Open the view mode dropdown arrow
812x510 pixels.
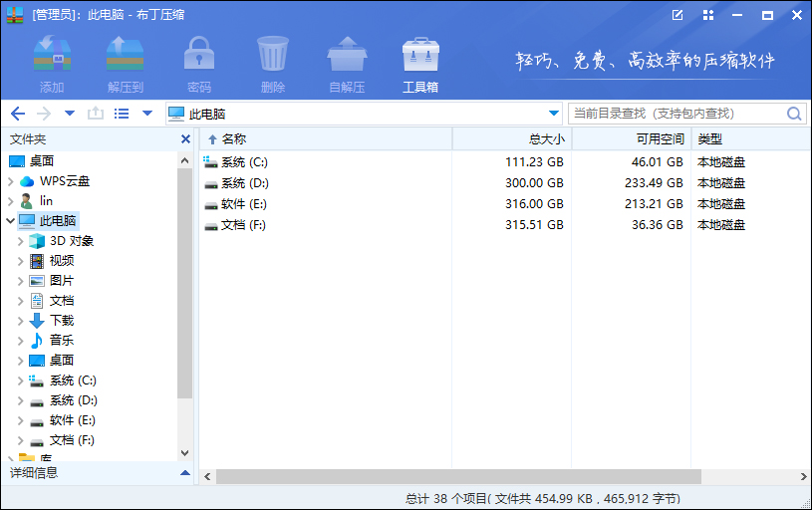click(147, 114)
